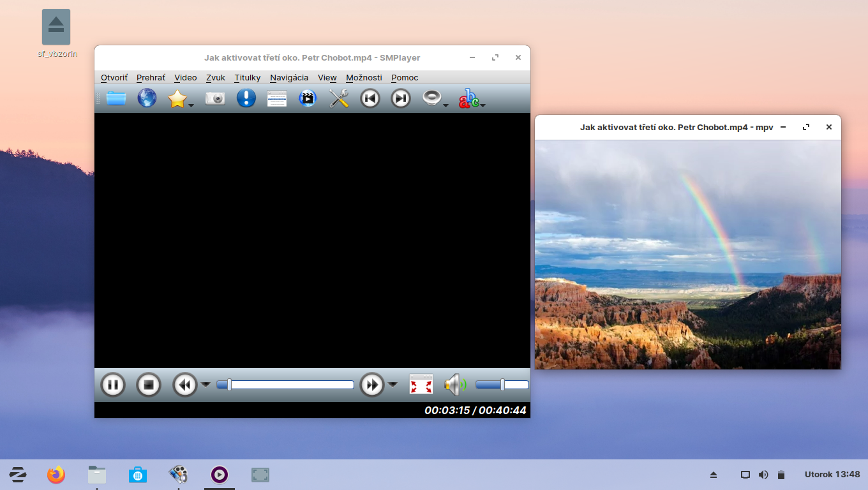
Task: Mute audio using the speaker icon
Action: pos(454,385)
